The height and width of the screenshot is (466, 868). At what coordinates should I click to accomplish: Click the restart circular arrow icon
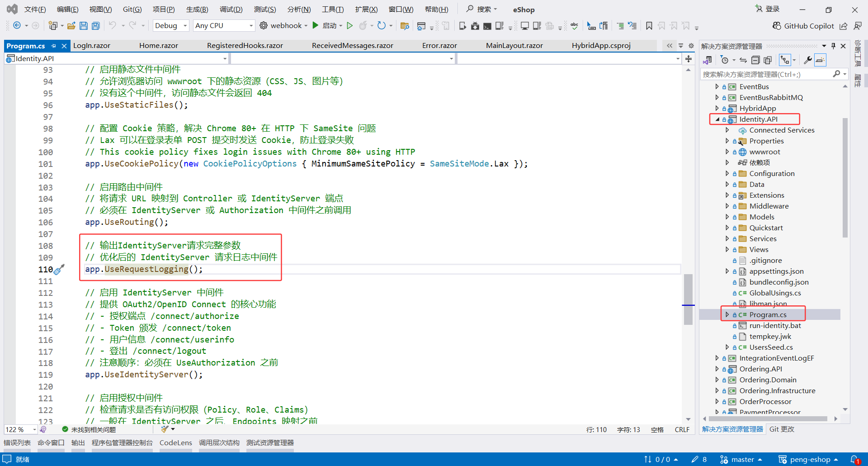(382, 26)
